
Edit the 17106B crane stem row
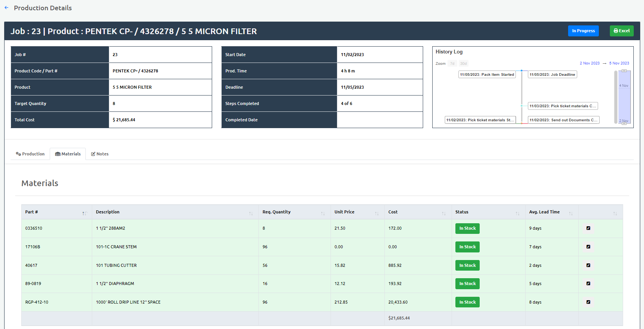pos(588,247)
